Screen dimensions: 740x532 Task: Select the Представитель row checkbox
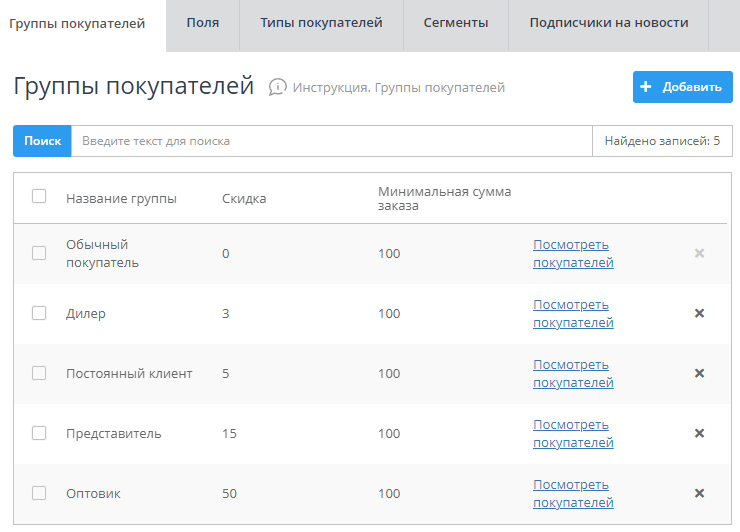[39, 433]
